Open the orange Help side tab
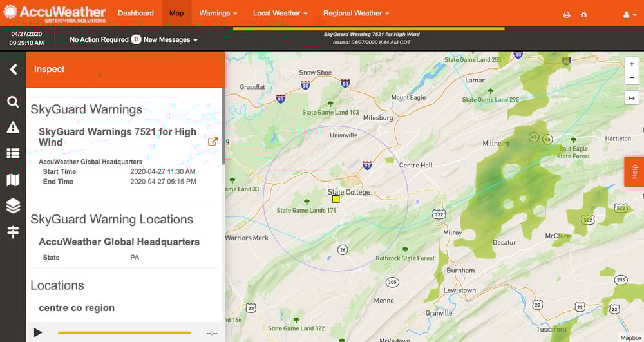644x342 pixels. click(x=634, y=171)
